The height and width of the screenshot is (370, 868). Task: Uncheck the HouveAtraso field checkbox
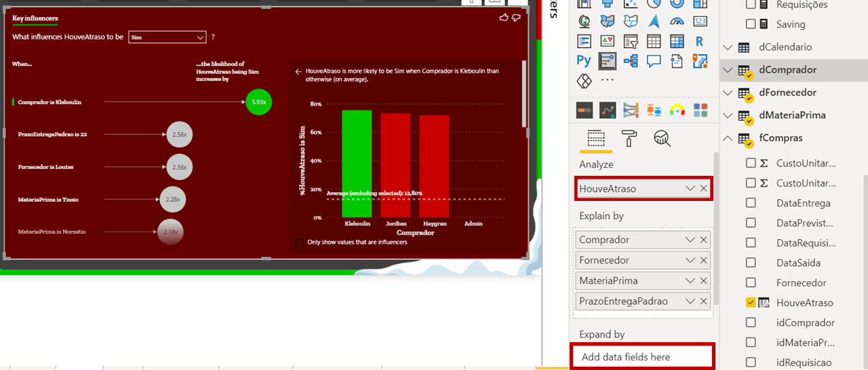point(751,303)
